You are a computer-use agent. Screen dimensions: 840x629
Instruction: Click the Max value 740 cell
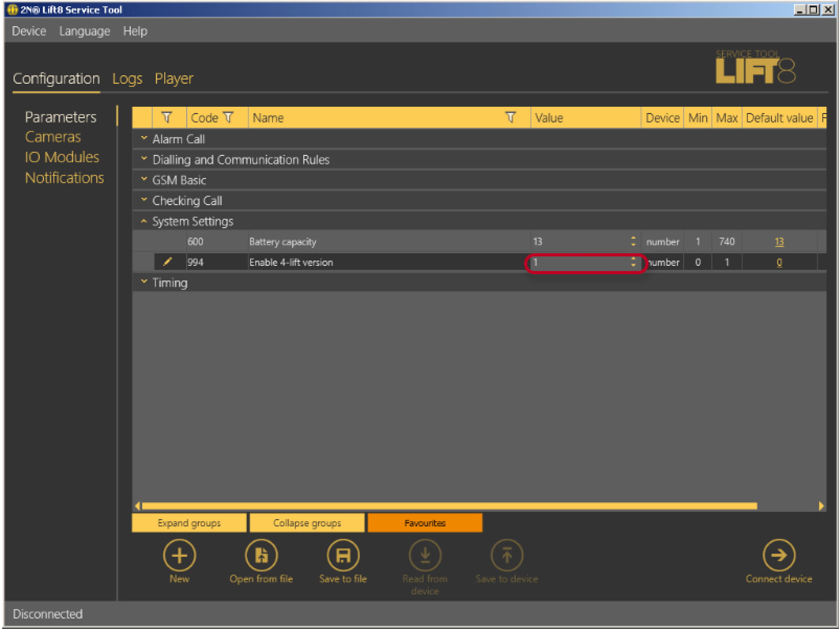(727, 241)
